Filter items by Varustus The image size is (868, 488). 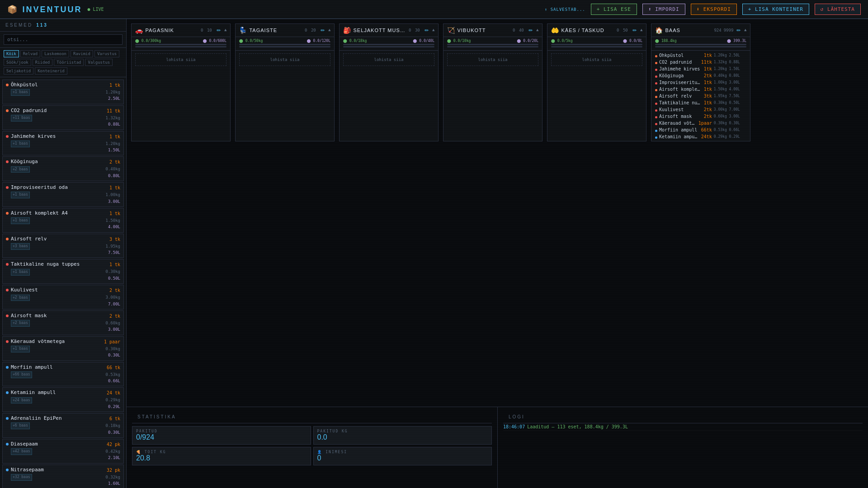pos(107,54)
